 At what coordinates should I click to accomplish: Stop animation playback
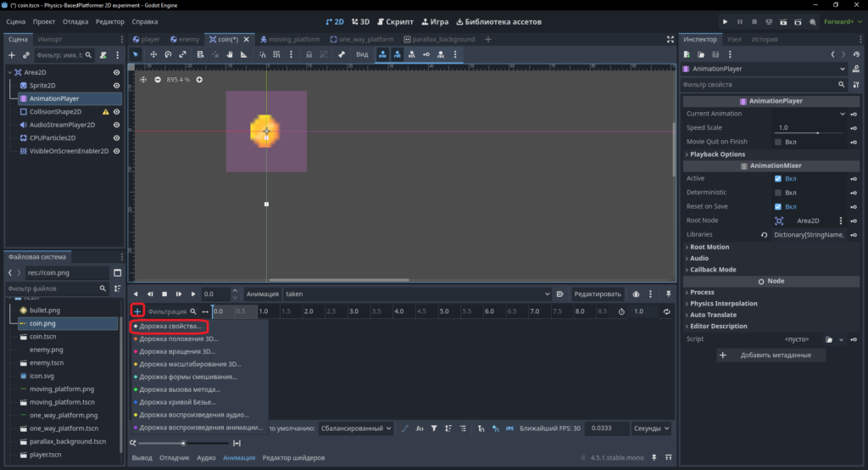pyautogui.click(x=164, y=294)
